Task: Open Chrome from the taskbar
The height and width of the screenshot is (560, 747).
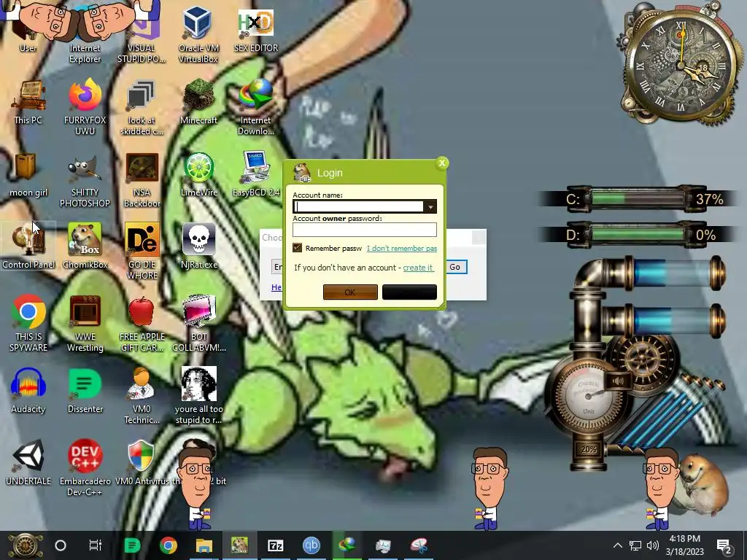Action: (x=169, y=545)
